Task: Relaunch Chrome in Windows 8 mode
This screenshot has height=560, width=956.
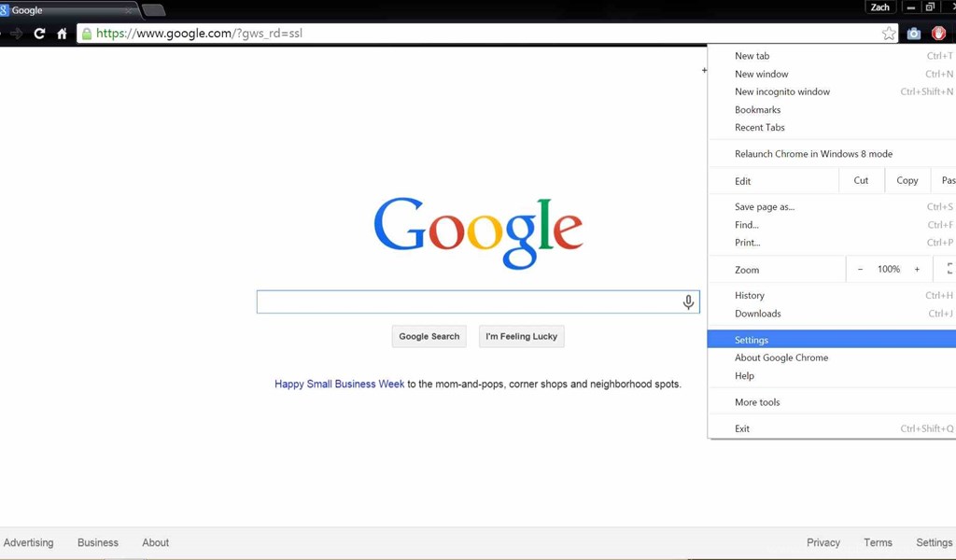Action: (x=832, y=154)
